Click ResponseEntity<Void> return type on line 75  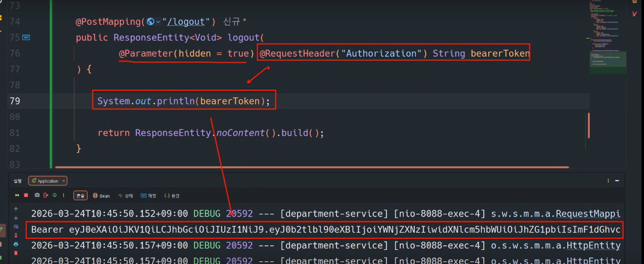click(167, 38)
